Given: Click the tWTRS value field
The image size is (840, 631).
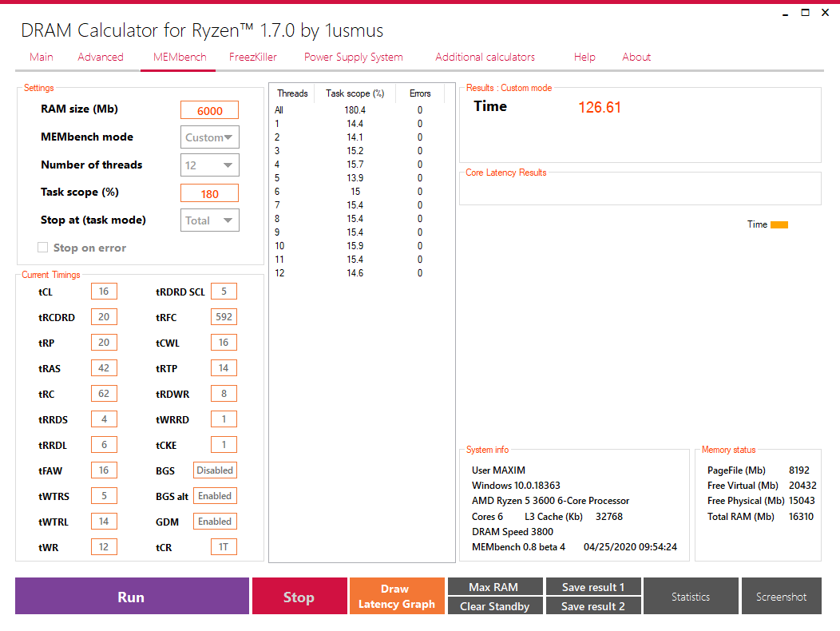Looking at the screenshot, I should pyautogui.click(x=104, y=495).
